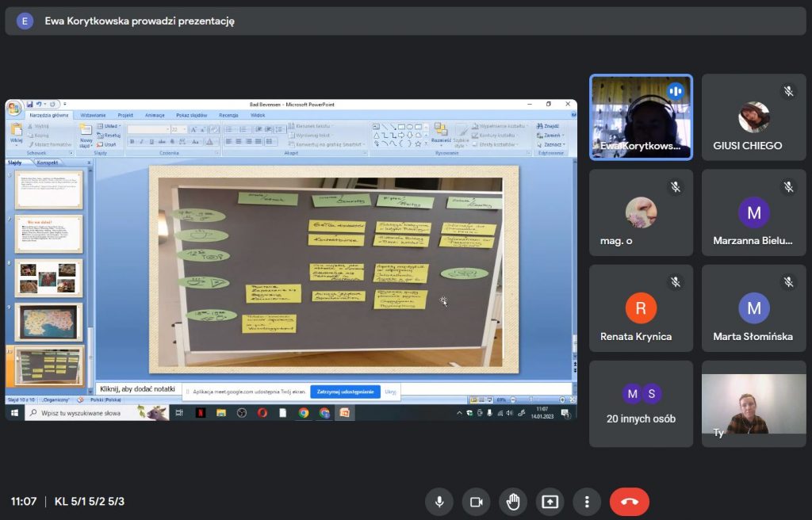Switch to the Animacje ribbon tab
The width and height of the screenshot is (812, 520).
[155, 115]
